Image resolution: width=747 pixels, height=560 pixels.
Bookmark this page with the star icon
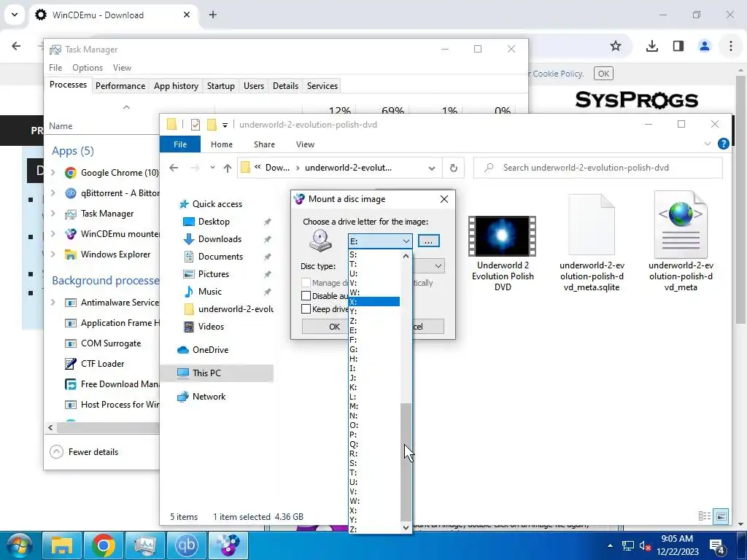tap(616, 46)
